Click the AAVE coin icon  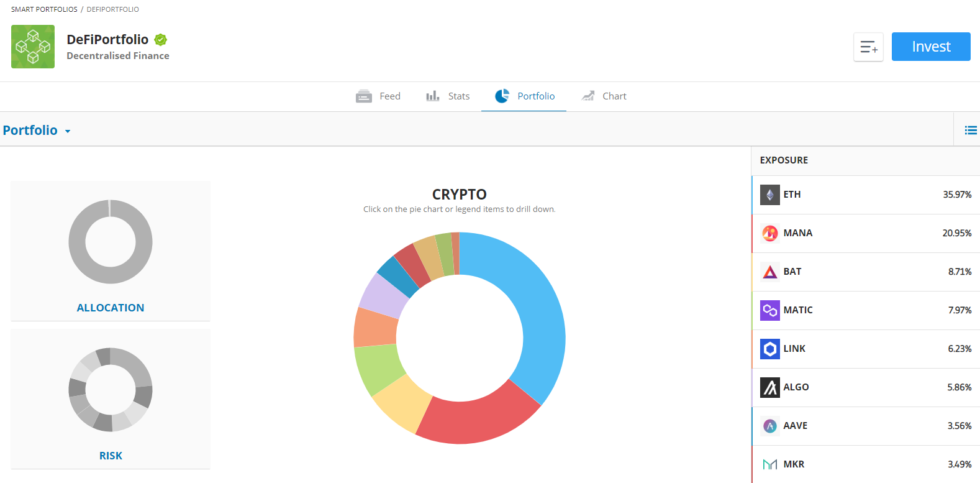(770, 426)
